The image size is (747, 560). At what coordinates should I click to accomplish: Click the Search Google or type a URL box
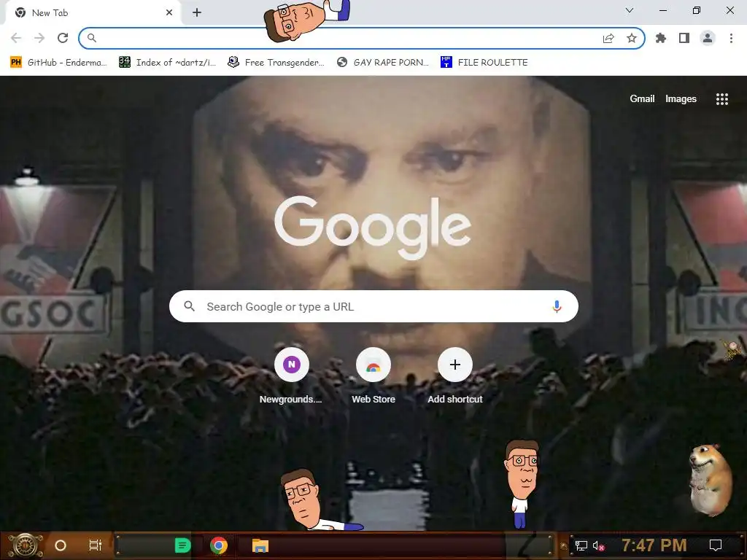pyautogui.click(x=373, y=306)
